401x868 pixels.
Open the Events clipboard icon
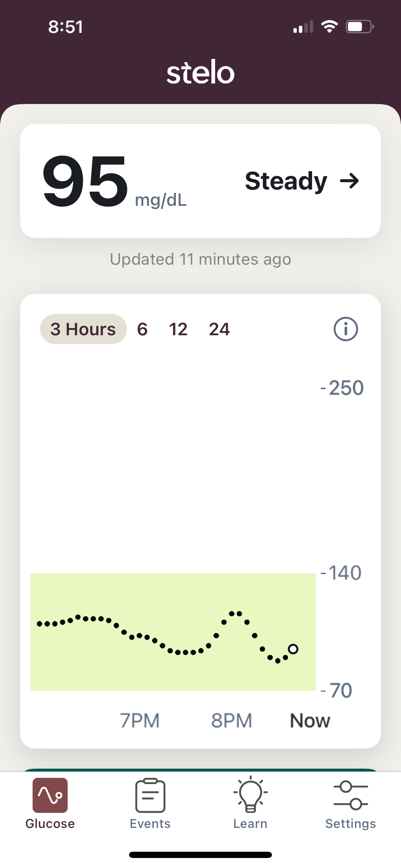click(x=150, y=795)
